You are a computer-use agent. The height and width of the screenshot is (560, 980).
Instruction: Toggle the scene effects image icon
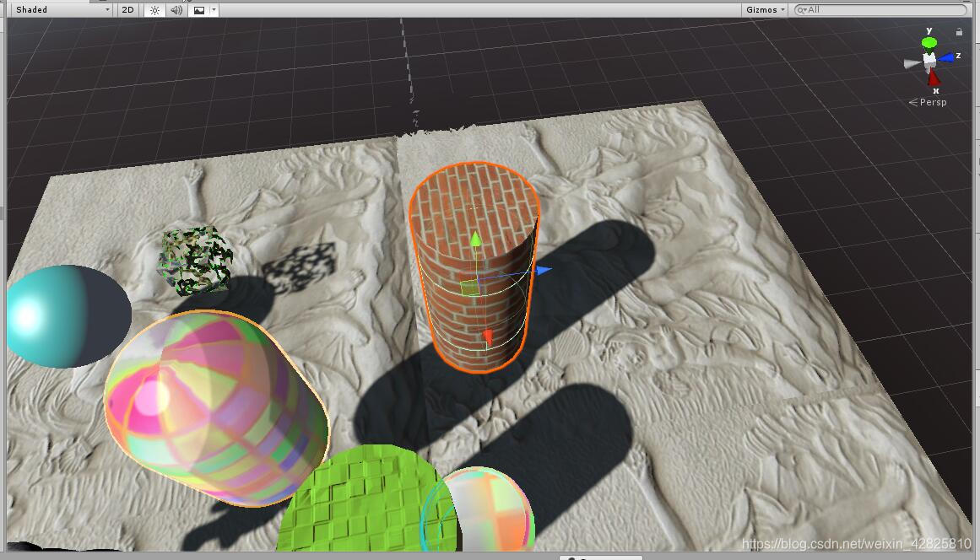[x=198, y=10]
